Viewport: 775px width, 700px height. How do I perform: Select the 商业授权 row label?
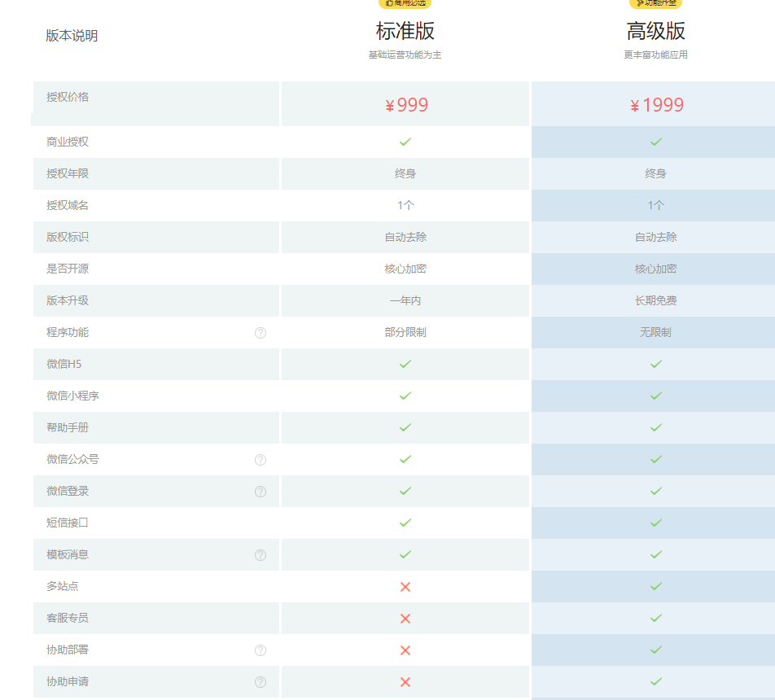[68, 142]
